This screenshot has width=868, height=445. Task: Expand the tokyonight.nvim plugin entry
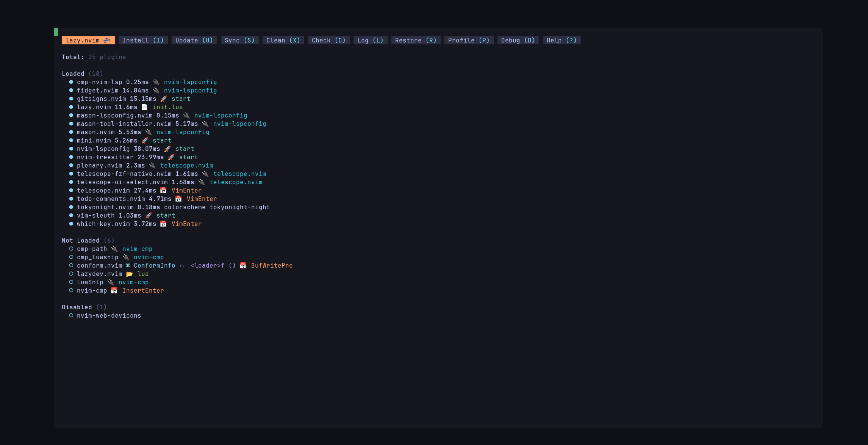(x=105, y=207)
